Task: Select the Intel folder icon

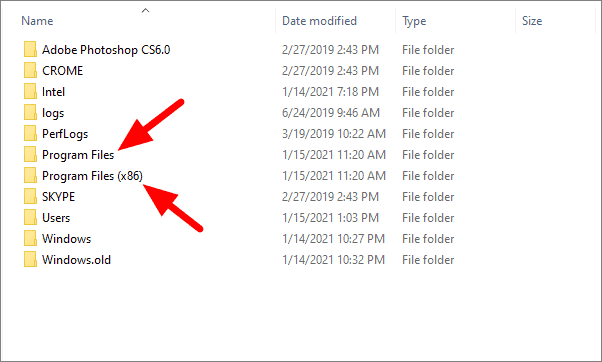Action: (30, 92)
